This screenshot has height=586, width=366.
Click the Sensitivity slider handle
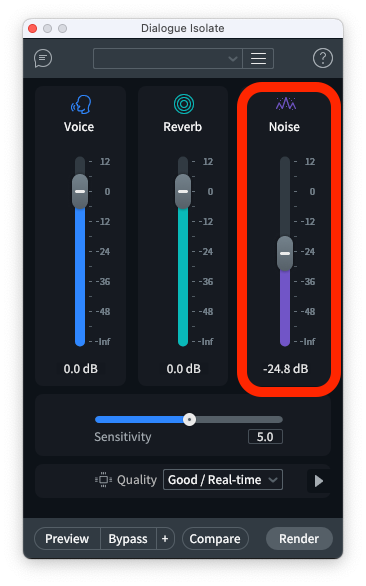[190, 419]
